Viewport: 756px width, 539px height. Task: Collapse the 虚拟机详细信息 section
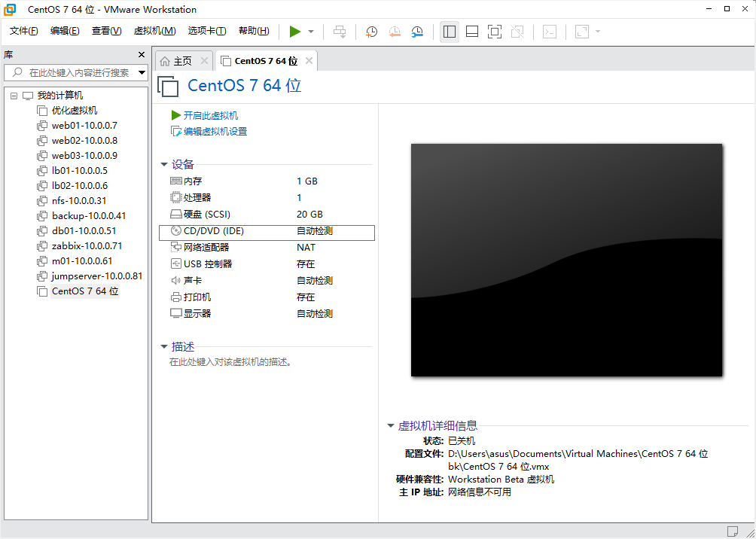click(x=391, y=425)
